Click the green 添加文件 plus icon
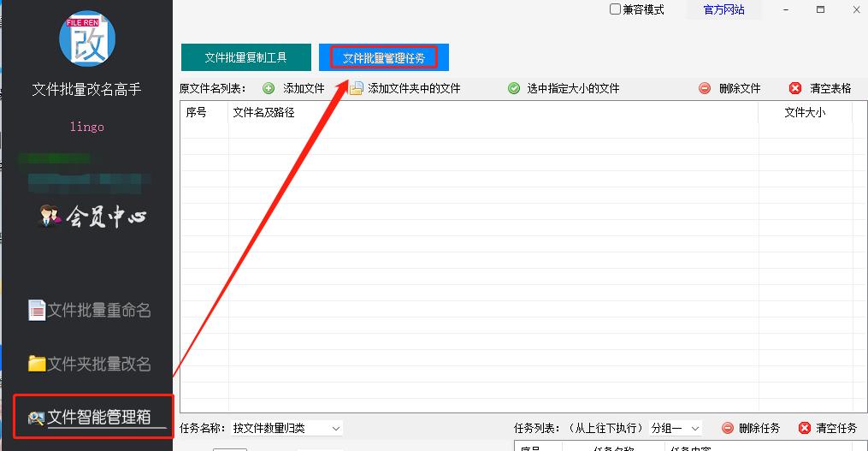The image size is (868, 451). (x=269, y=89)
